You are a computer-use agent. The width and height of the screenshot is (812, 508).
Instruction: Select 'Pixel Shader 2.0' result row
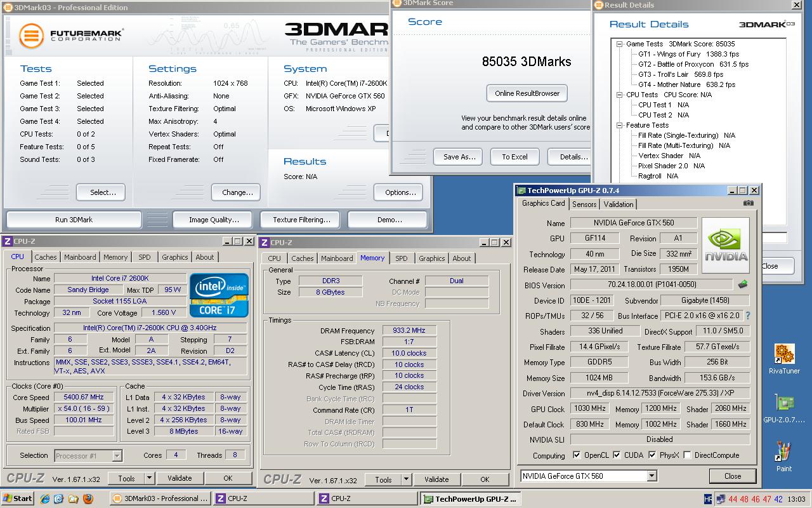(671, 166)
